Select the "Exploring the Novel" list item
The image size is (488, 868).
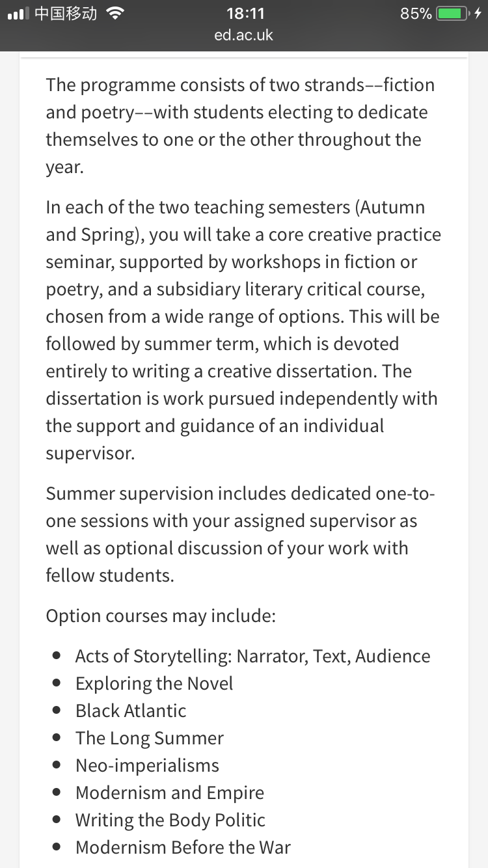coord(154,683)
